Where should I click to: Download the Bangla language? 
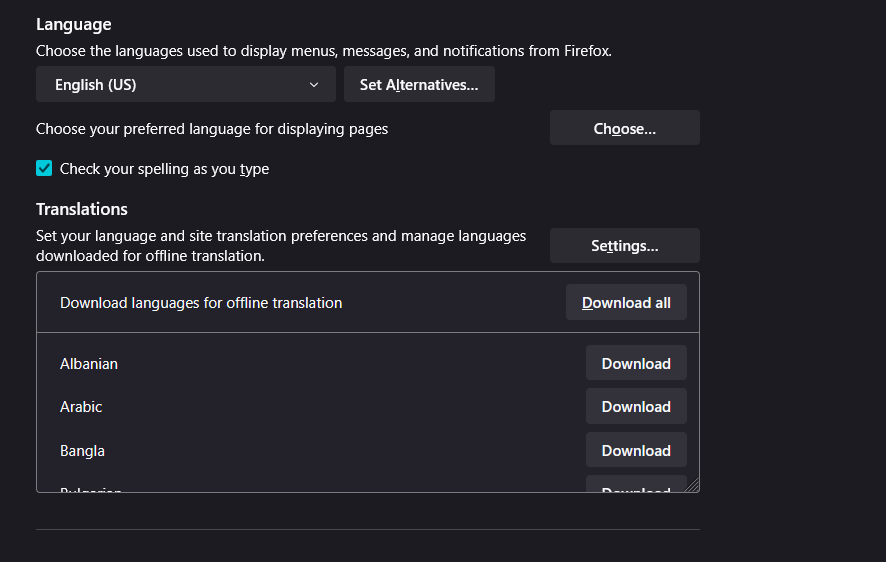click(636, 451)
